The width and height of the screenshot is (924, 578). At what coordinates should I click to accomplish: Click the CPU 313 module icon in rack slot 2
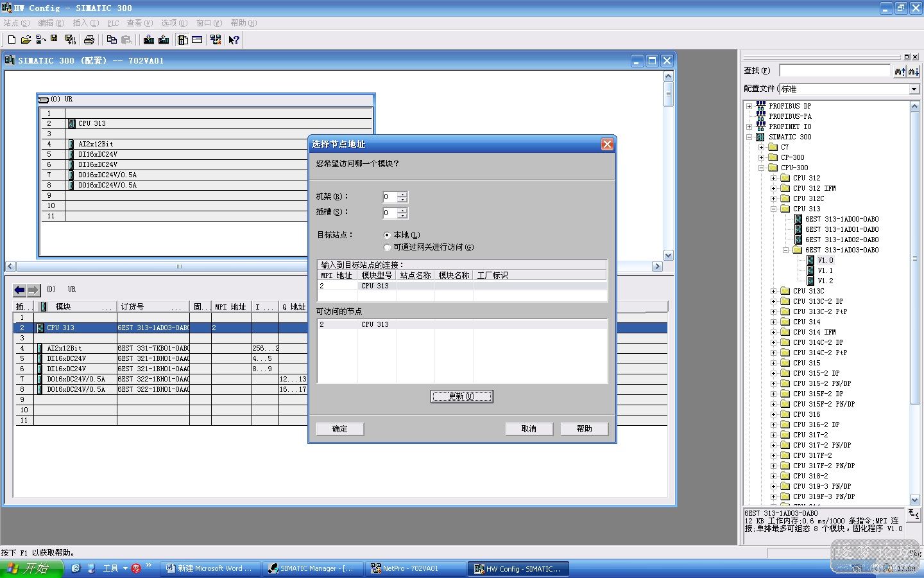(72, 123)
